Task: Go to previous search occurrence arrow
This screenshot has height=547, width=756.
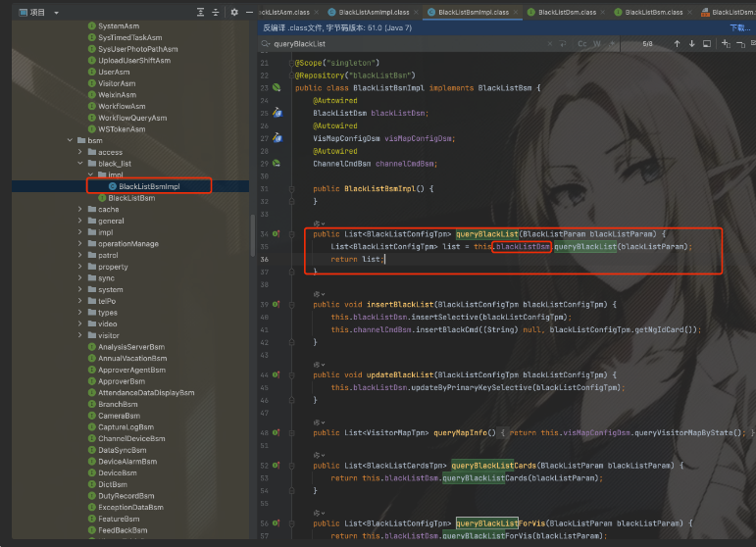Action: pos(677,44)
